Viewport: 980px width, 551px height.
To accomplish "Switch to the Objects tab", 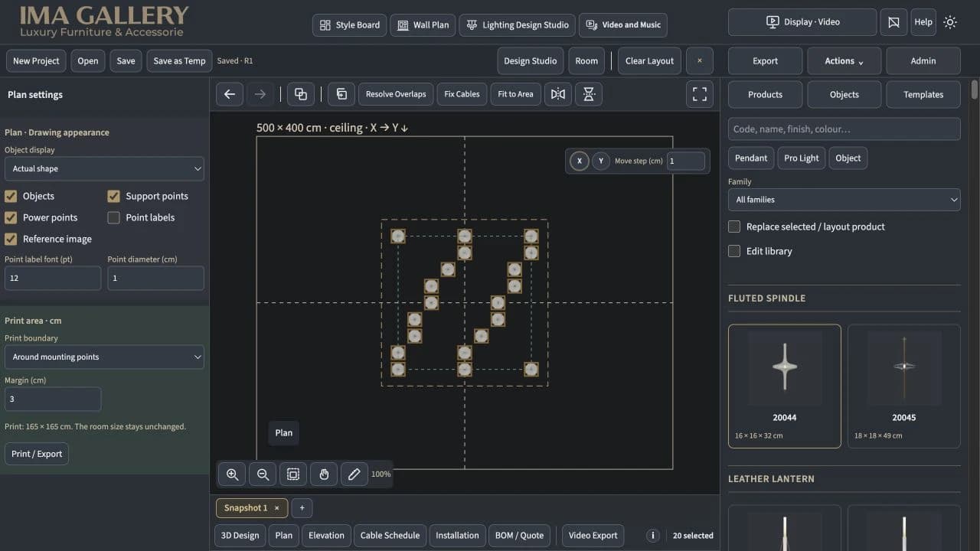I will pyautogui.click(x=844, y=95).
